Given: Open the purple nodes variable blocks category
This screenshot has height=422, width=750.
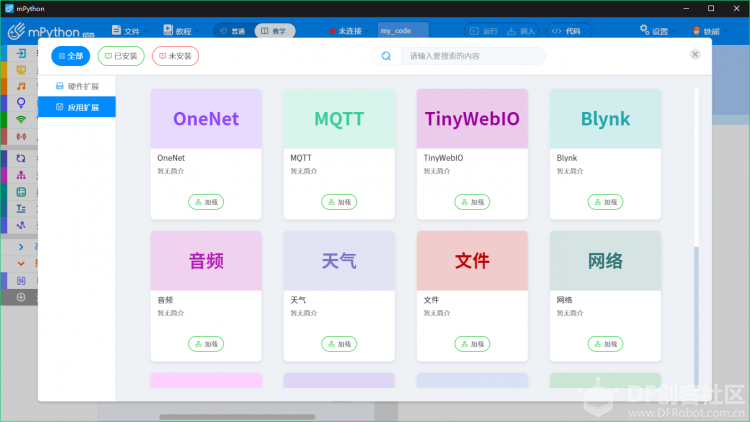Looking at the screenshot, I should click(21, 225).
